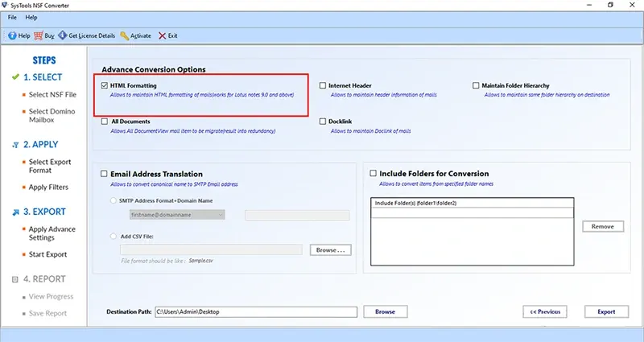
Task: Click the 4. REPORT step heading
Action: click(44, 279)
